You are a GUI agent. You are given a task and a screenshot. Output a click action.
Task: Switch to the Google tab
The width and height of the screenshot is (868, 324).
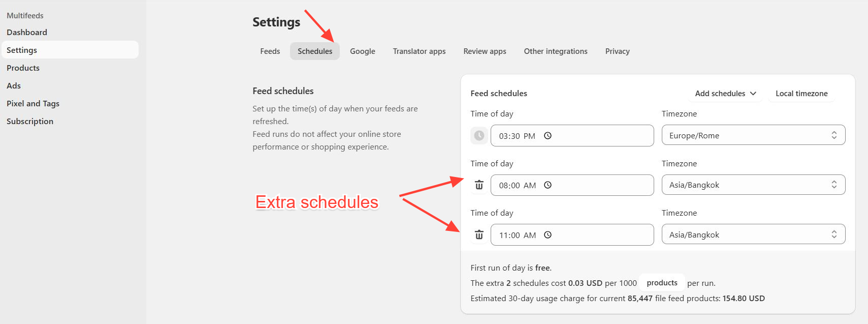pos(363,51)
